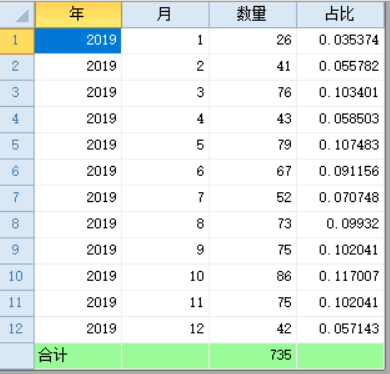Select row header 12
The image size is (390, 374).
(x=17, y=329)
